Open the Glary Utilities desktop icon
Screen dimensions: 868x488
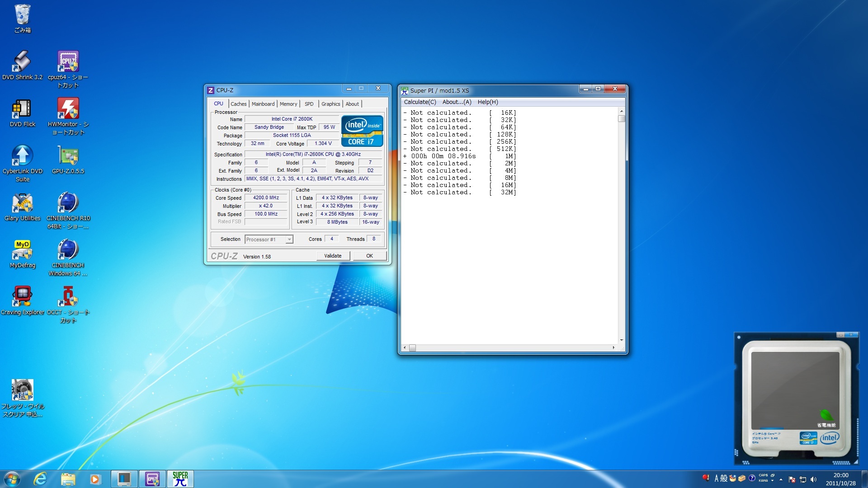click(22, 203)
